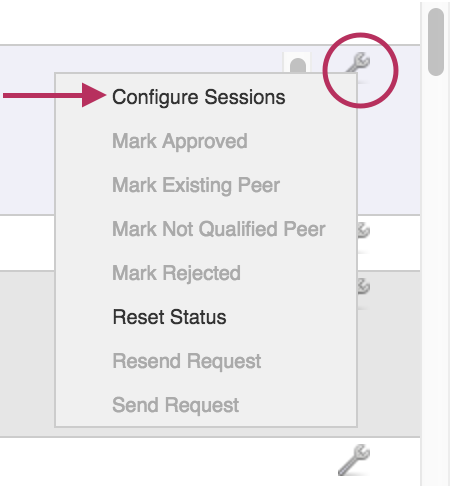The height and width of the screenshot is (486, 468).
Task: Click partially hidden wrench beside Mark Not Qualified Peer
Action: tap(364, 230)
